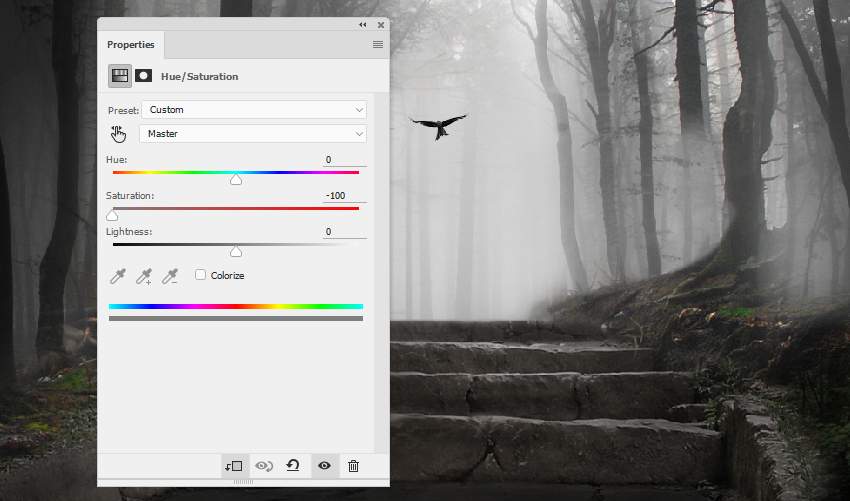This screenshot has width=850, height=501.
Task: Select the Add to Sample eyedropper
Action: [x=144, y=275]
